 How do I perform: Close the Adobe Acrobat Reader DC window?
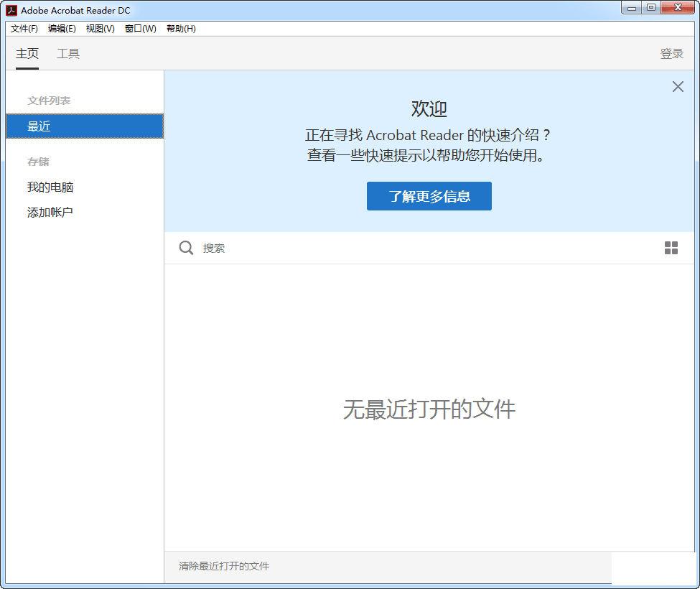pos(678,8)
